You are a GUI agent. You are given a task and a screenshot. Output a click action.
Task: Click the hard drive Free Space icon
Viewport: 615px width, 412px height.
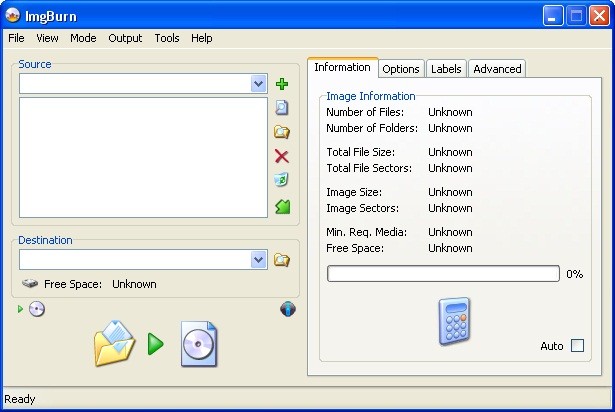(30, 283)
